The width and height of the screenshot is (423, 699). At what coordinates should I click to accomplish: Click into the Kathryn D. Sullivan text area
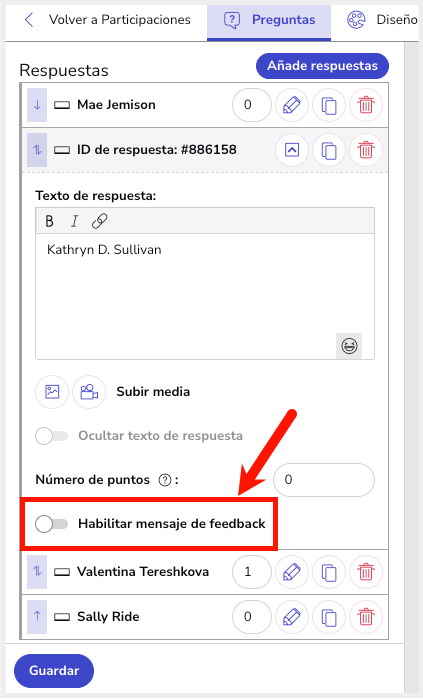click(x=205, y=296)
